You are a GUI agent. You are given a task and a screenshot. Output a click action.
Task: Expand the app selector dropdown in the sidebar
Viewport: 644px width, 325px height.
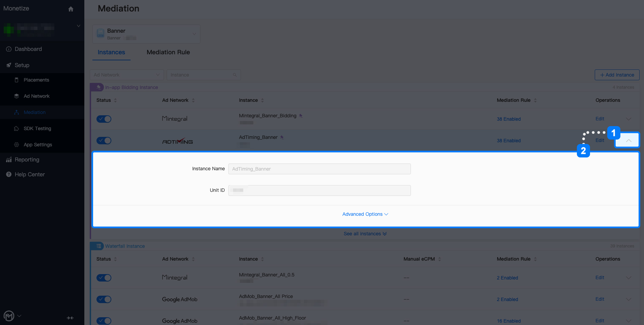pyautogui.click(x=79, y=26)
